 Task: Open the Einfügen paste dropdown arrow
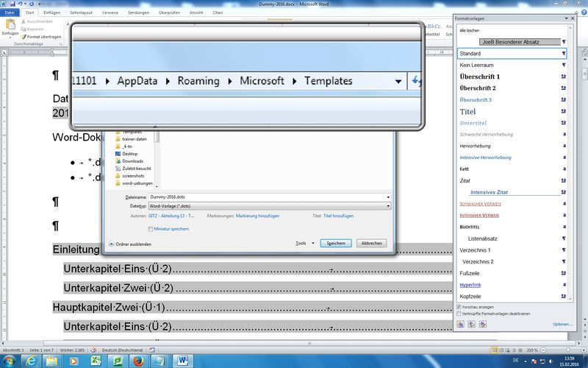pos(10,38)
